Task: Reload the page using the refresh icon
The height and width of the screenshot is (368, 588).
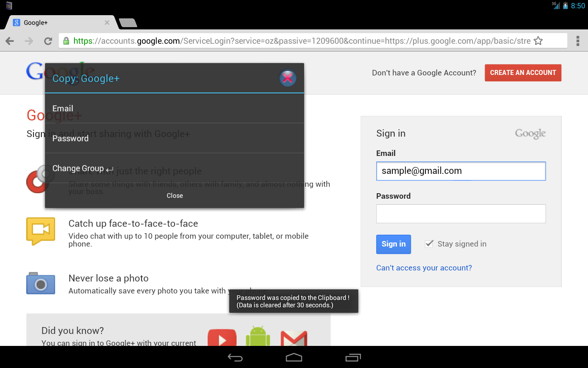Action: pos(48,40)
